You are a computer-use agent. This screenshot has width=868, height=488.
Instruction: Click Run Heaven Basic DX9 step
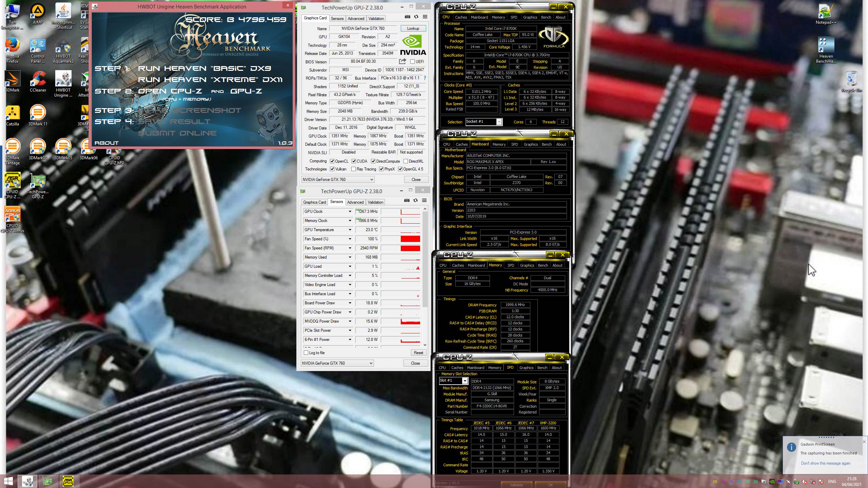204,68
